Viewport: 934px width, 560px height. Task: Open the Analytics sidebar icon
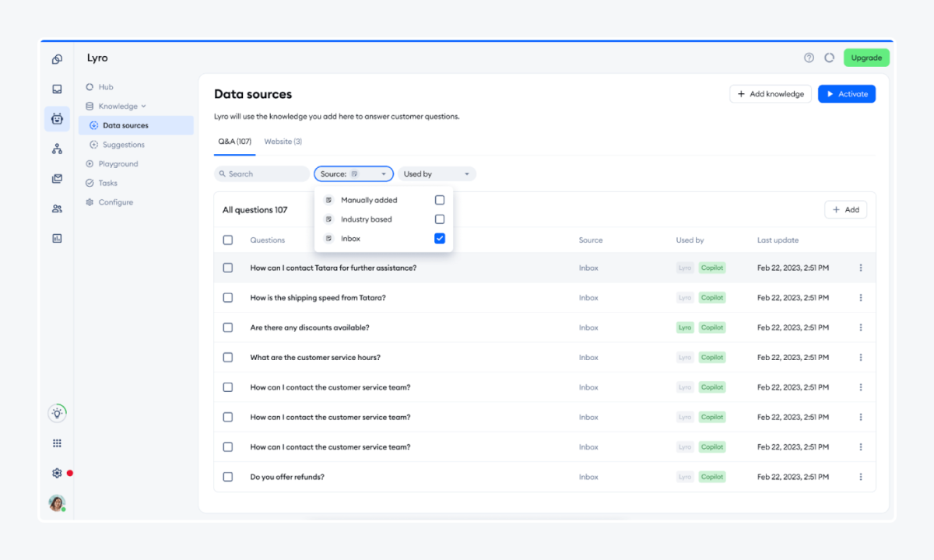tap(57, 237)
